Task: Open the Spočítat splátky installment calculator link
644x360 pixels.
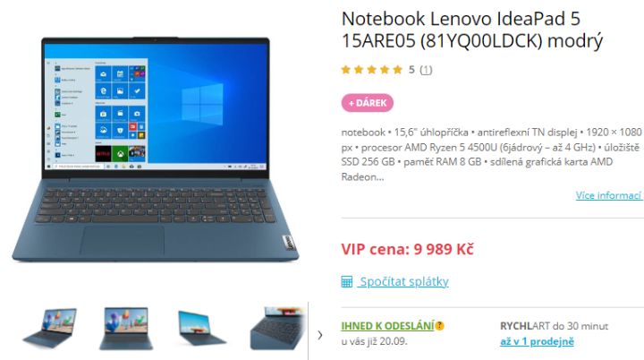Action: coord(404,282)
